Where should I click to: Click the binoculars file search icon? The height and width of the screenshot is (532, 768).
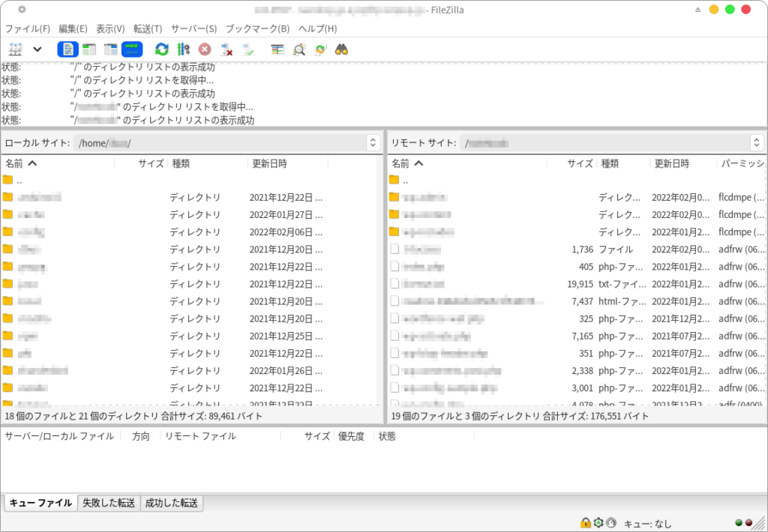pyautogui.click(x=341, y=49)
